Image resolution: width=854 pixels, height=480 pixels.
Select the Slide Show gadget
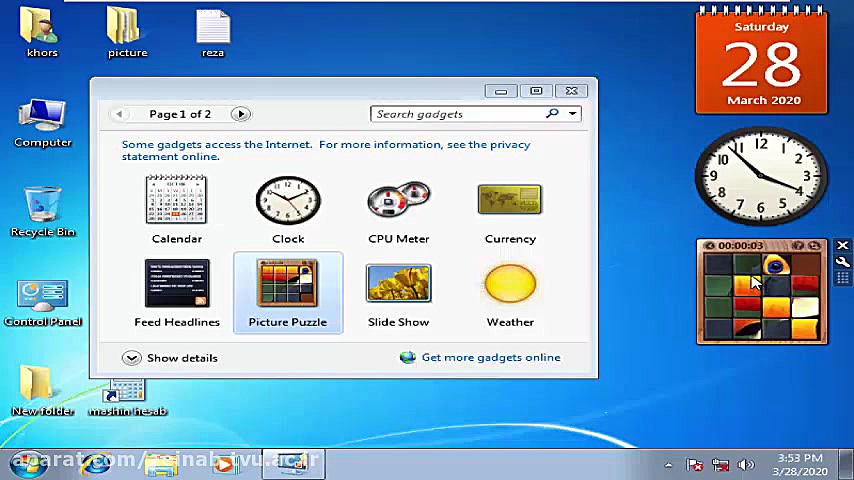tap(399, 295)
